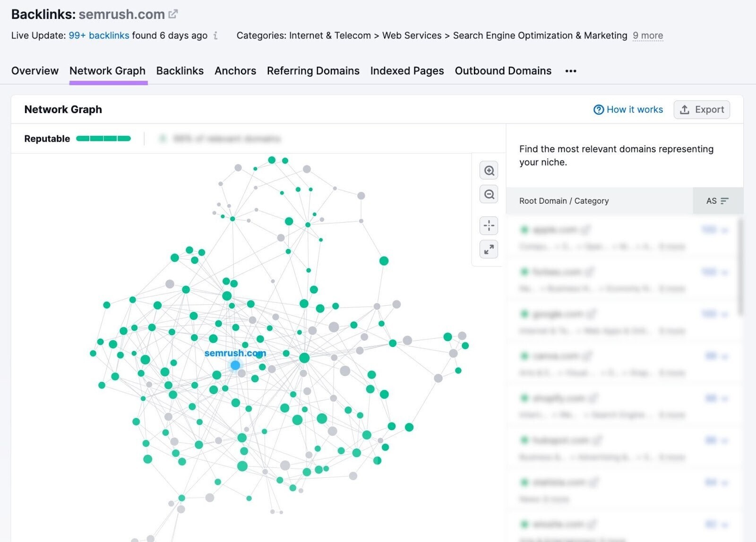The image size is (756, 542).
Task: Open the Referring Domains tab
Action: click(313, 71)
